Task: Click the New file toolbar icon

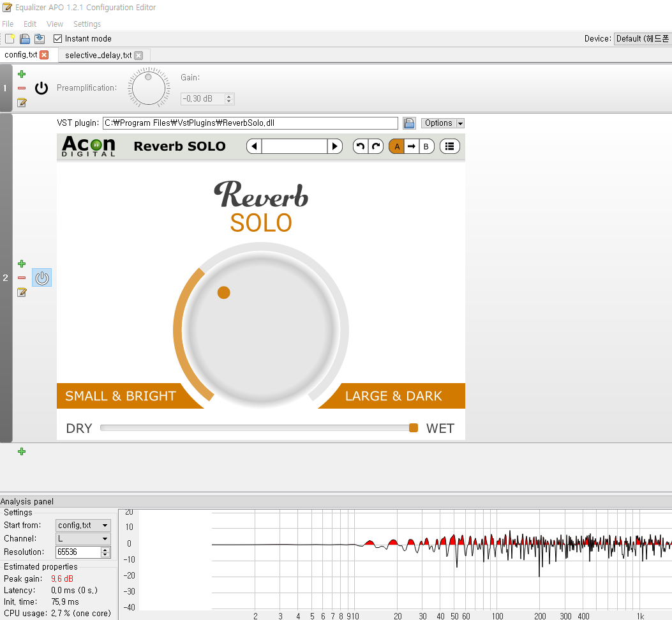Action: click(x=10, y=38)
